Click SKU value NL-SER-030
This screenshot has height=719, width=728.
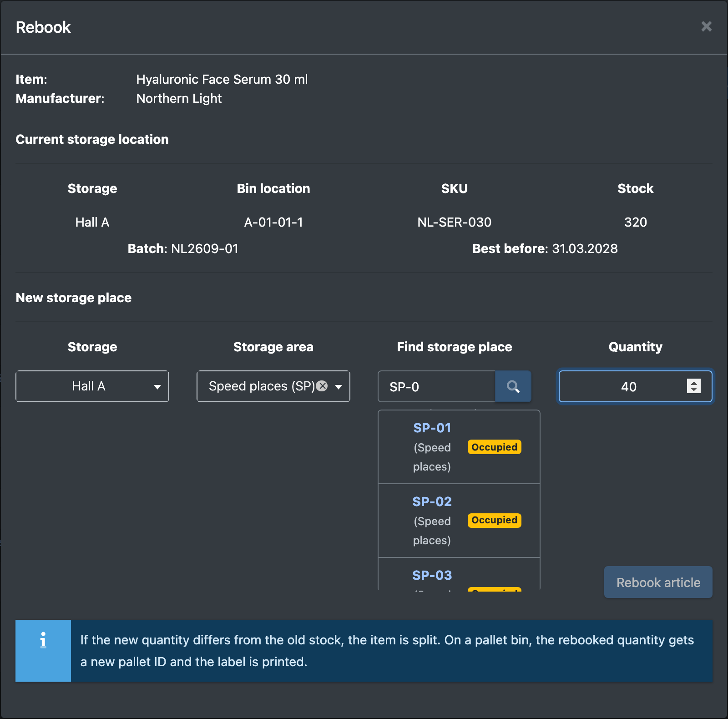(x=454, y=222)
